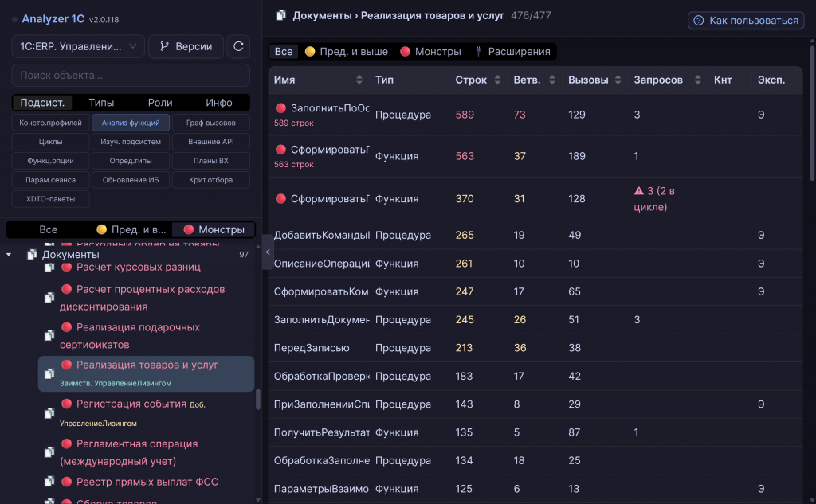Click the sidebar tree vertical scrollbar
The height and width of the screenshot is (504, 816).
[258, 400]
